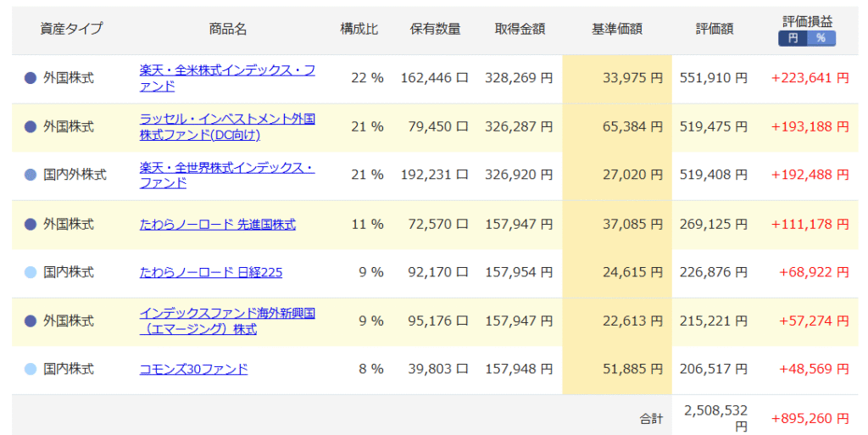The height and width of the screenshot is (435, 868).
Task: Switch 評価損益 display to %
Action: tap(821, 38)
